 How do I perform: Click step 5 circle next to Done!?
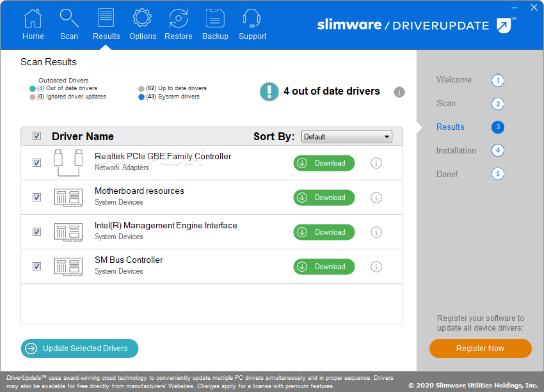[497, 174]
